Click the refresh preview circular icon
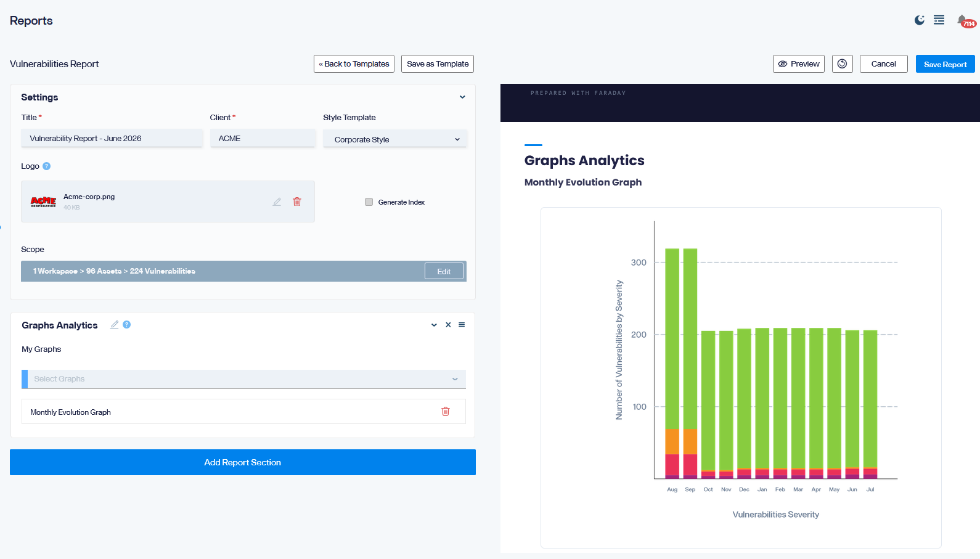Image resolution: width=980 pixels, height=559 pixels. pyautogui.click(x=842, y=64)
